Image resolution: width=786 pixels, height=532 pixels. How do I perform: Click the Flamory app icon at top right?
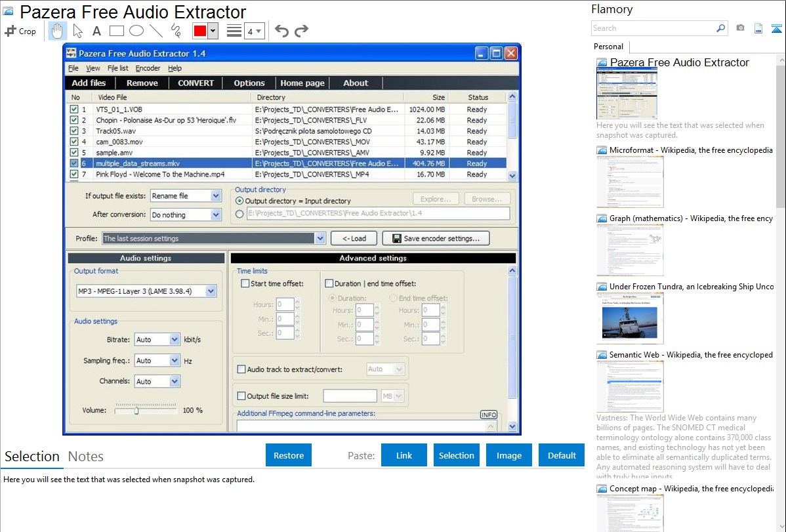click(776, 28)
